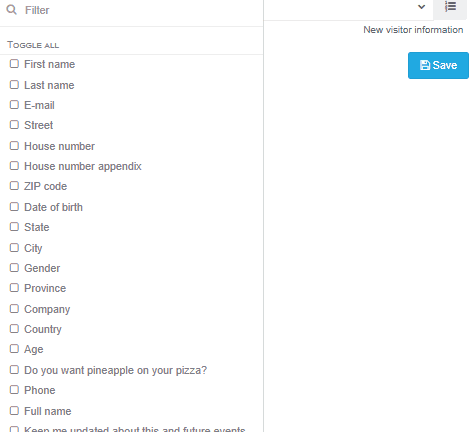This screenshot has height=432, width=473.
Task: Check the ZIP code option
Action: (14, 186)
